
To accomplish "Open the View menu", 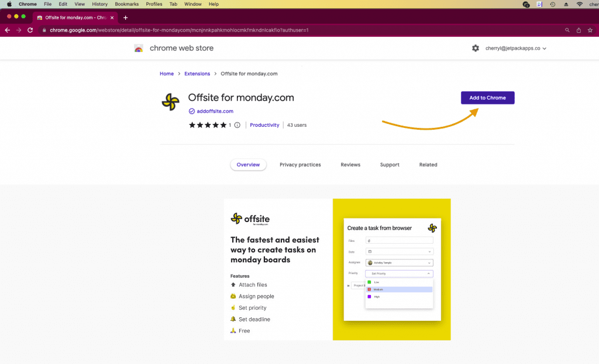I will click(80, 4).
